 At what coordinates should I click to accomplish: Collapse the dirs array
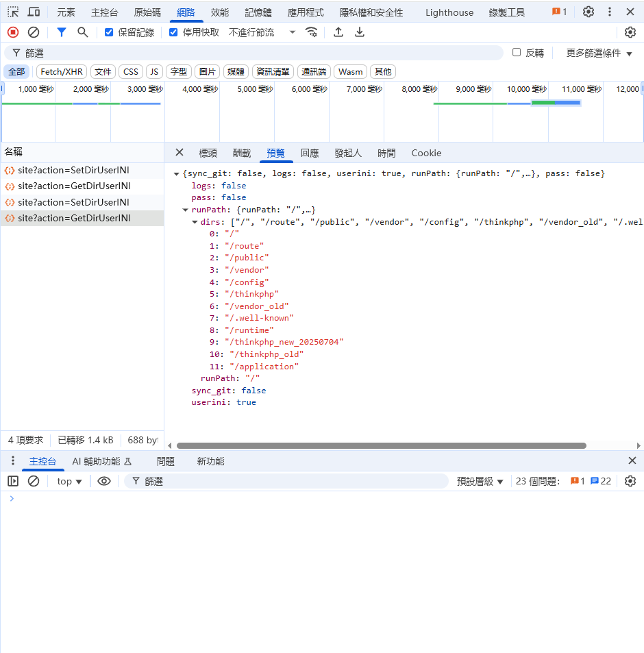tap(195, 222)
